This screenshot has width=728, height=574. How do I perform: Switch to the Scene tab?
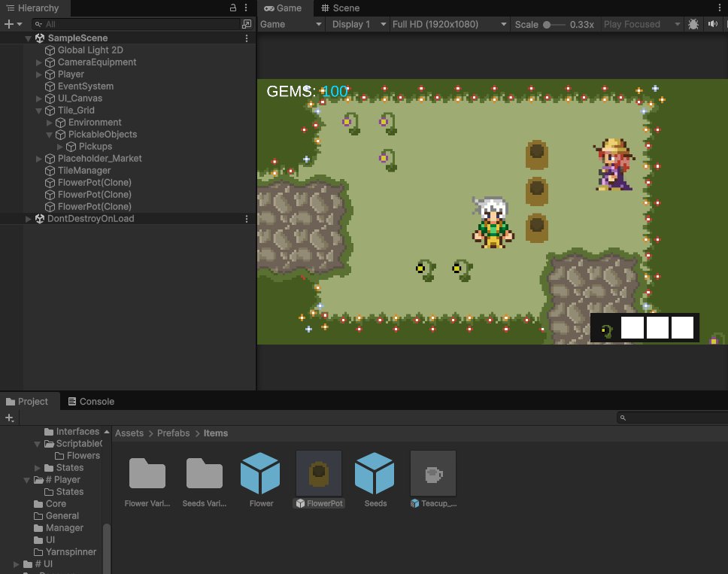(341, 8)
